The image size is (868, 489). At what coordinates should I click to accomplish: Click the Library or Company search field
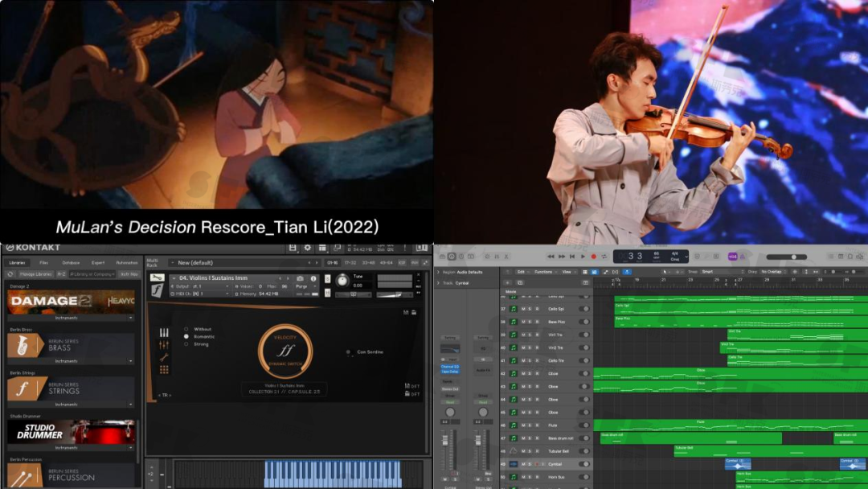92,274
